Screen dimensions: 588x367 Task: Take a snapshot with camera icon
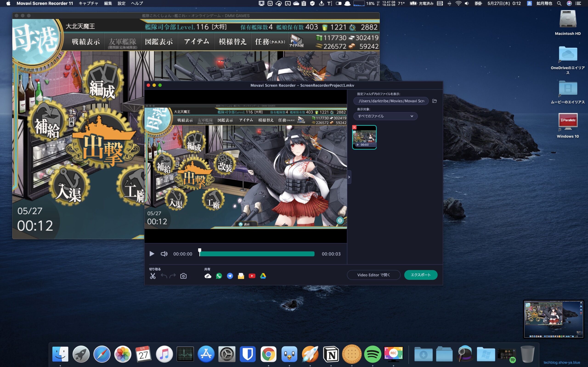click(x=183, y=276)
